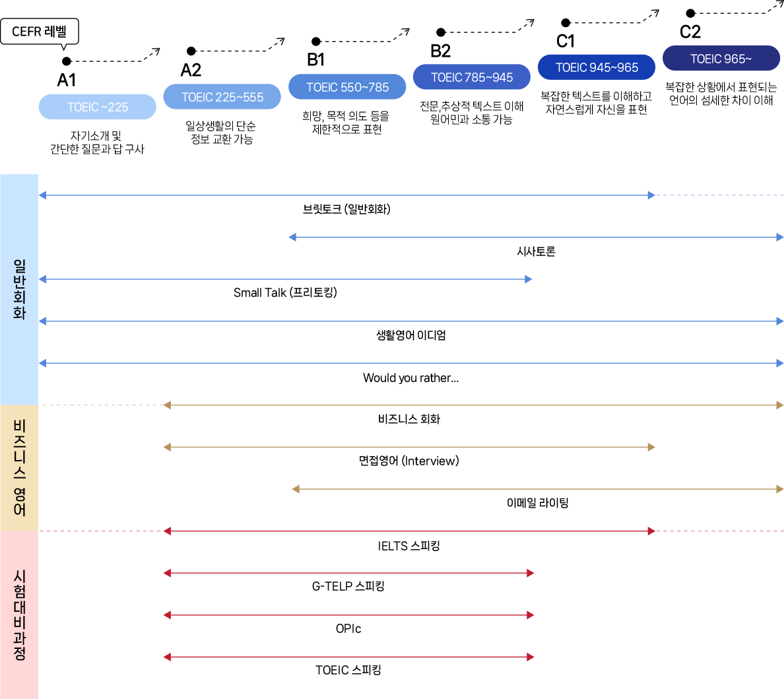Click the 시사토론 course label
784x699 pixels.
[x=536, y=251]
